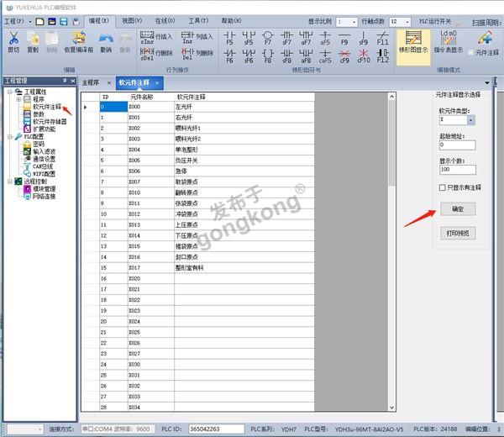This screenshot has height=437, width=504.
Task: Enable the 只显示有注释 checkbox
Action: pos(443,187)
